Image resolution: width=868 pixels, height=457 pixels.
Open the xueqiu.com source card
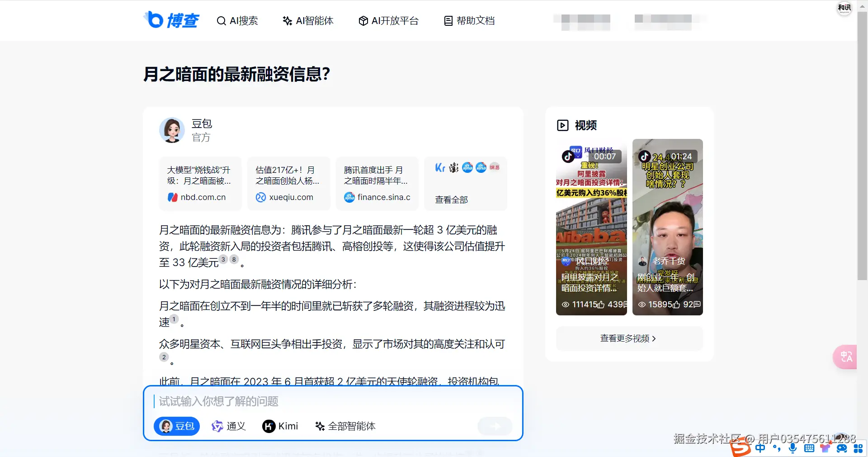click(288, 183)
